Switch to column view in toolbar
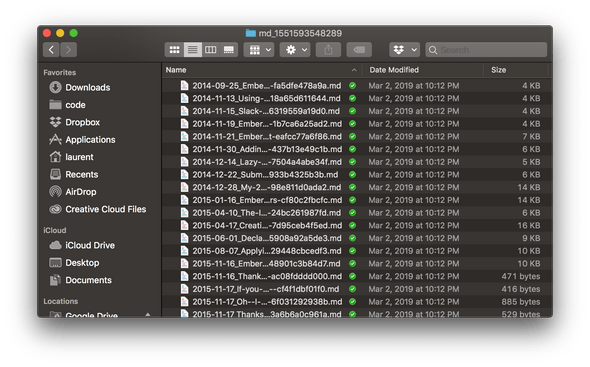This screenshot has width=590, height=367. tap(210, 50)
